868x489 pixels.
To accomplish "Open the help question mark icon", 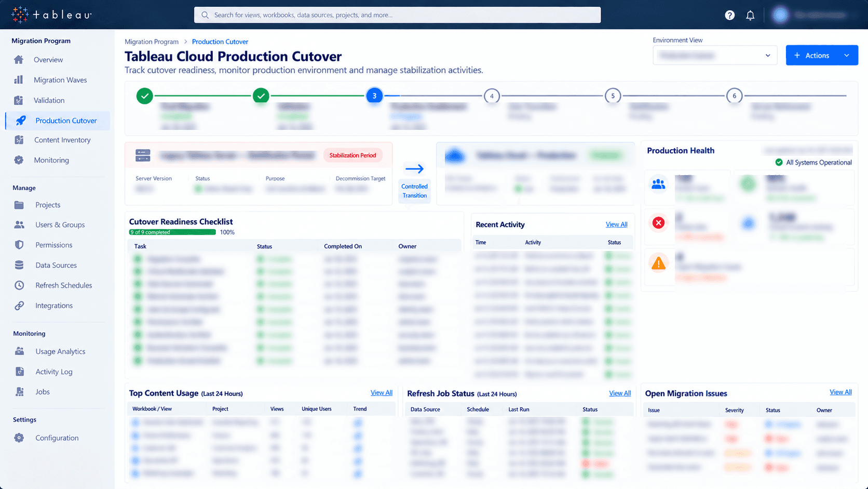I will (729, 15).
